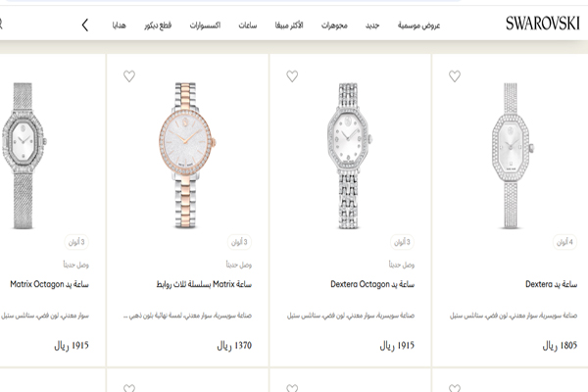Viewport: 588px width, 392px height.
Task: Go to اكسسوارات category
Action: point(205,25)
